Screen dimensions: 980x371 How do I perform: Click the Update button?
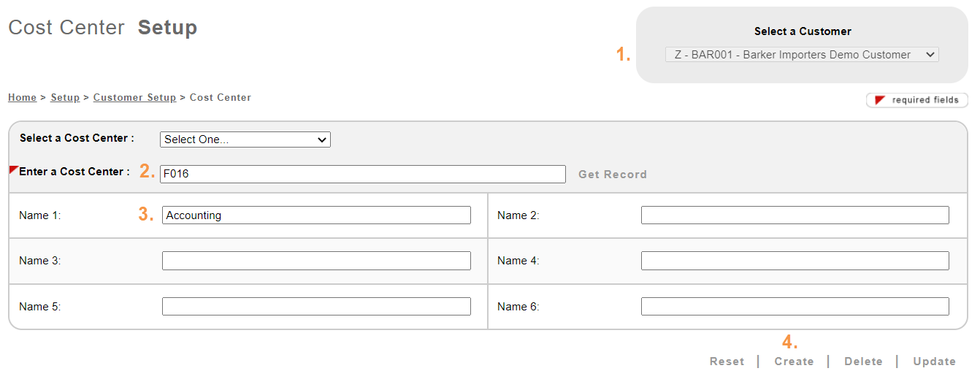(x=934, y=362)
